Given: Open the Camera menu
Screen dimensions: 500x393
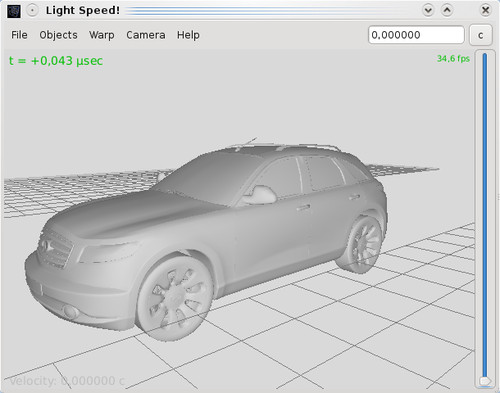Looking at the screenshot, I should click(146, 35).
